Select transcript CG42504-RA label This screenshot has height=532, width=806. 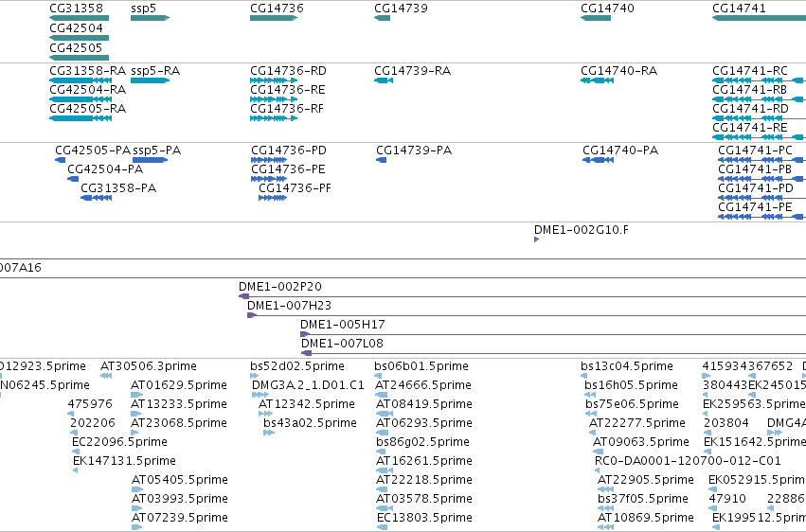tap(87, 90)
